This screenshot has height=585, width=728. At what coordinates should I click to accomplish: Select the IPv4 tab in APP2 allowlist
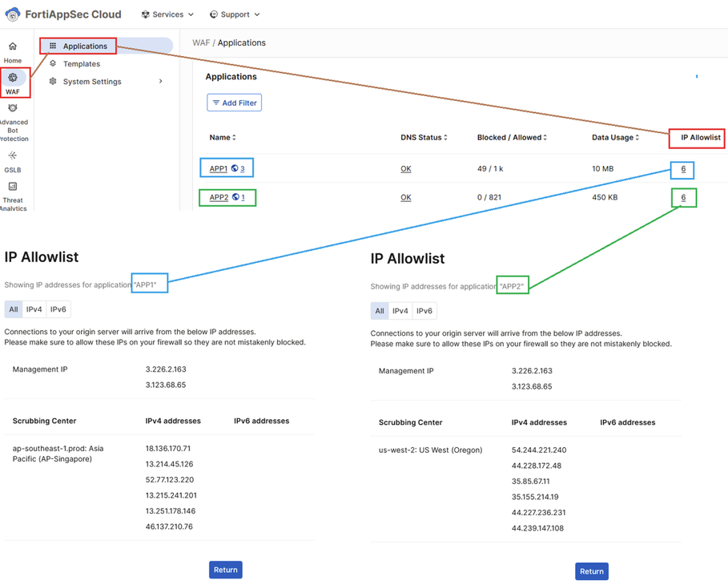[400, 311]
